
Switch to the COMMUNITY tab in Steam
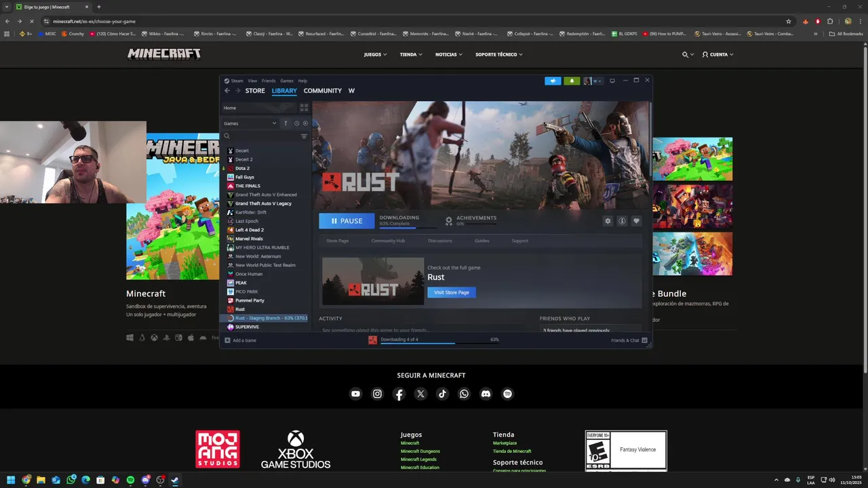tap(323, 91)
